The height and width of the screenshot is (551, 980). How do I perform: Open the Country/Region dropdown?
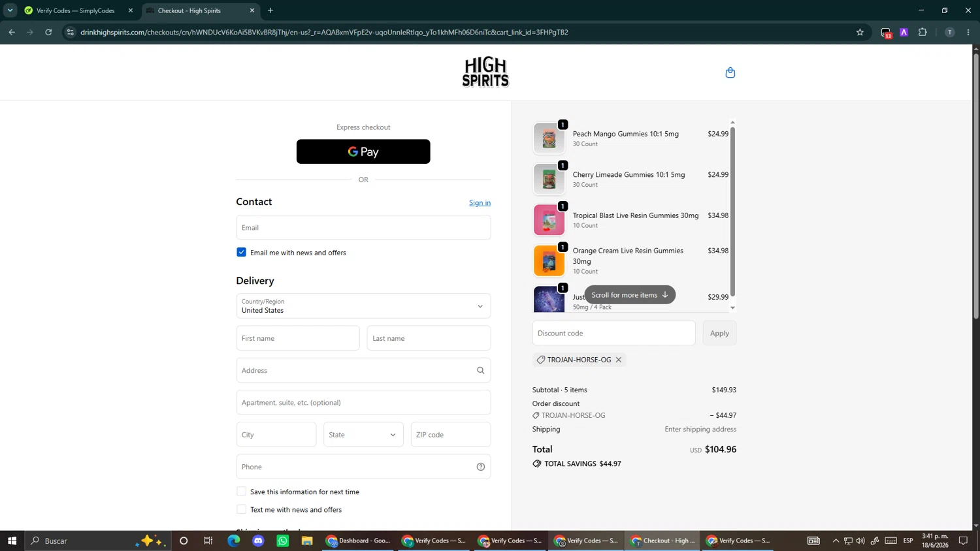[x=363, y=306]
